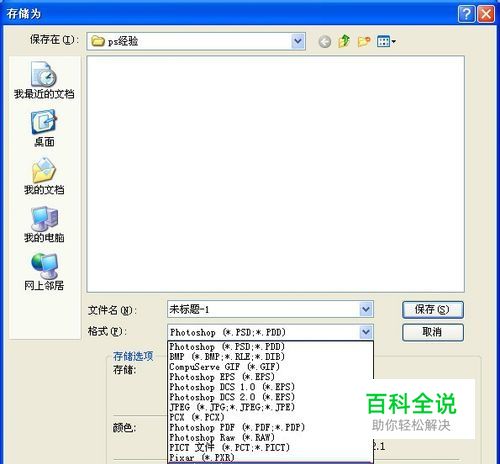The image size is (500, 464).
Task: Select BMP (*.BMP;*.RLE;*.DIB) format
Action: coord(270,357)
